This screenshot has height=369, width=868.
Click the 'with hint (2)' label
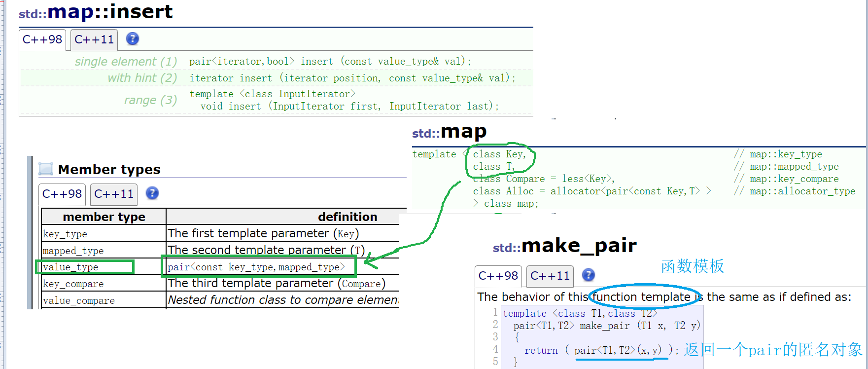tap(142, 78)
